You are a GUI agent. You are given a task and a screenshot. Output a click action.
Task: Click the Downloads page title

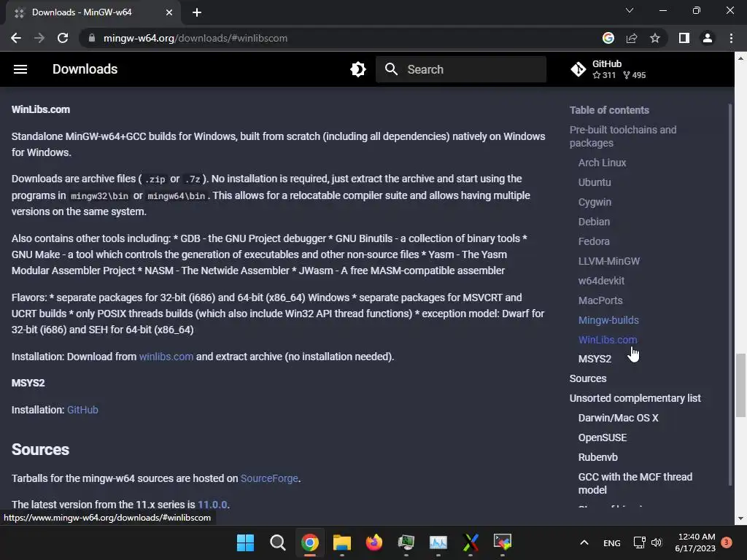tap(85, 69)
